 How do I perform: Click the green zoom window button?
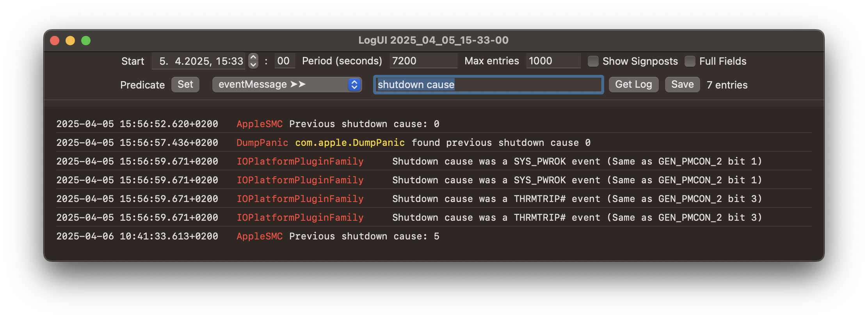click(x=86, y=41)
